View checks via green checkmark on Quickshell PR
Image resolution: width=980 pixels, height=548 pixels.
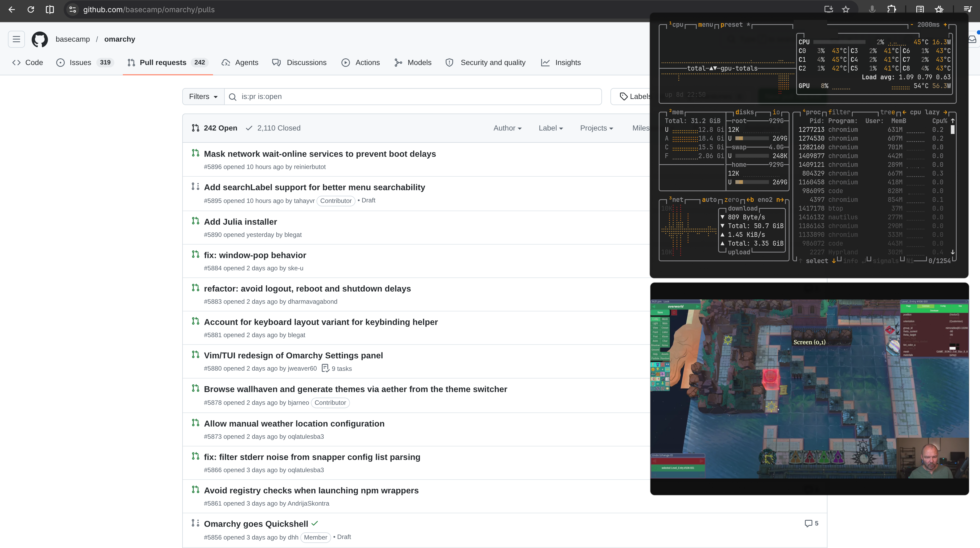coord(315,523)
